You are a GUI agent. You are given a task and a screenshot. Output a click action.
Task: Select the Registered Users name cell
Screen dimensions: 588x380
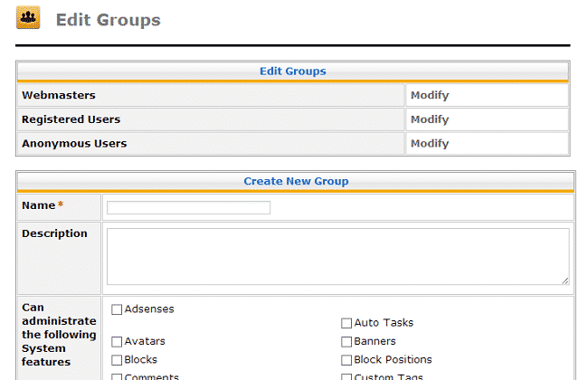[71, 119]
